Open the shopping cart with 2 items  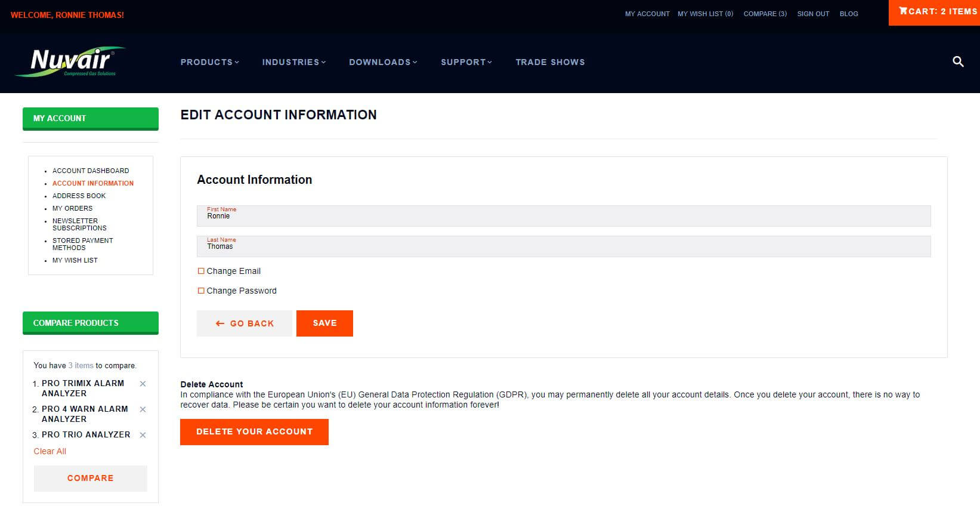pyautogui.click(x=937, y=12)
